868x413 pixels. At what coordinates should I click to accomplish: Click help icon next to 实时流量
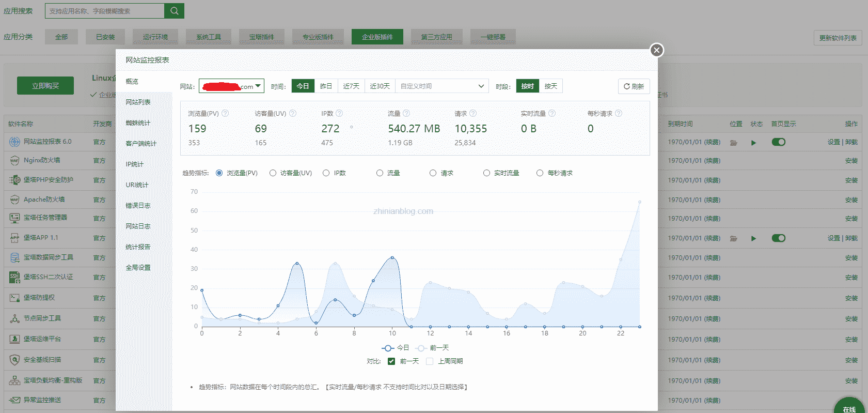point(552,113)
